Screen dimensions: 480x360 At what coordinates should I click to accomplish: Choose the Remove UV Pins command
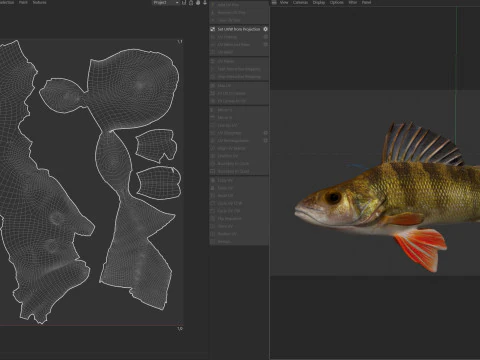(x=239, y=12)
